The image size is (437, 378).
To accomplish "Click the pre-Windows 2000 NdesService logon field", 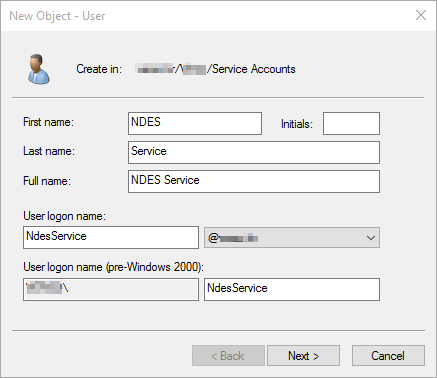I will point(292,289).
